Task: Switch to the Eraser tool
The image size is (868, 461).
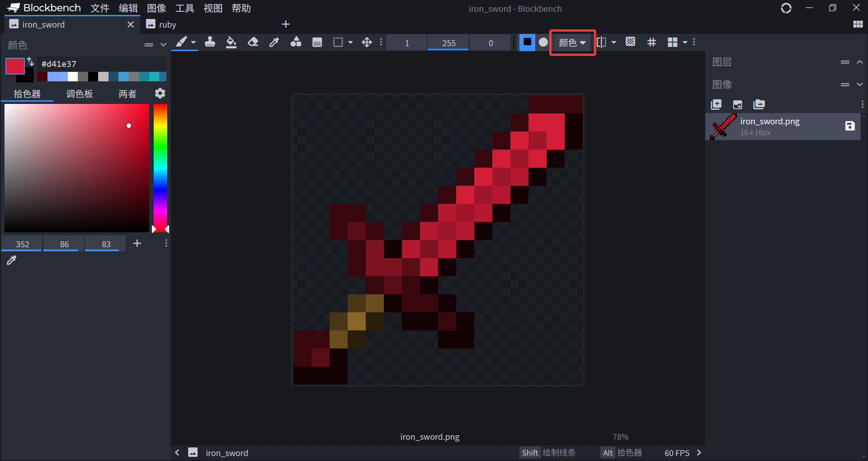Action: tap(253, 42)
